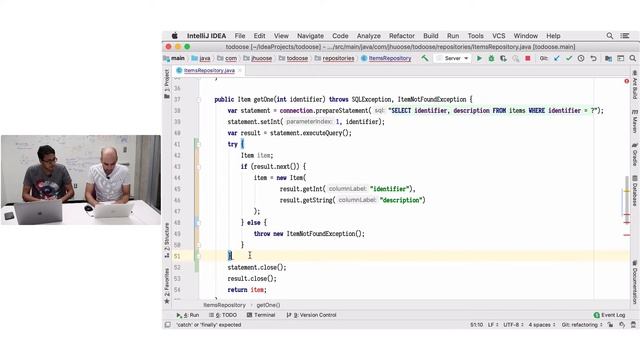Collapse the try block at line 41

(x=198, y=144)
